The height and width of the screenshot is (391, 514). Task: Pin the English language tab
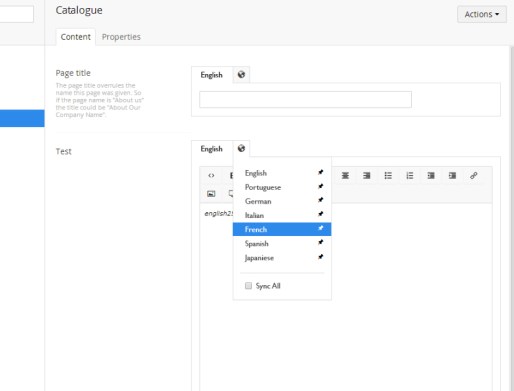pyautogui.click(x=320, y=172)
